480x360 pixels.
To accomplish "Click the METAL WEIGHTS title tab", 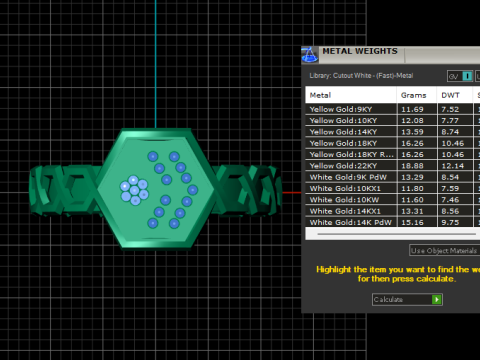I will [x=360, y=52].
